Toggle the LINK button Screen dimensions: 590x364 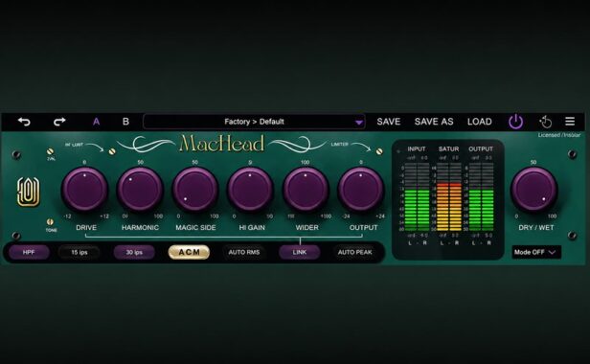point(300,252)
